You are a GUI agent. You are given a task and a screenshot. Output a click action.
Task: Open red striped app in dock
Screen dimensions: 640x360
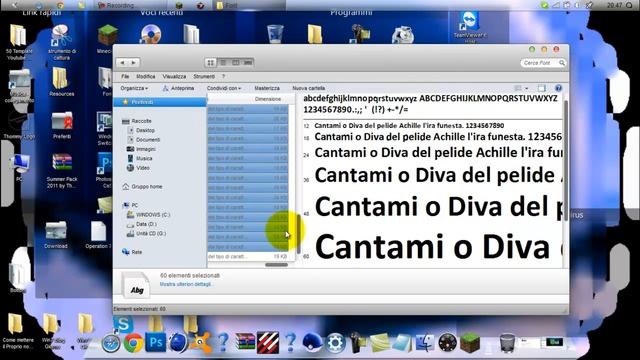coord(268,342)
